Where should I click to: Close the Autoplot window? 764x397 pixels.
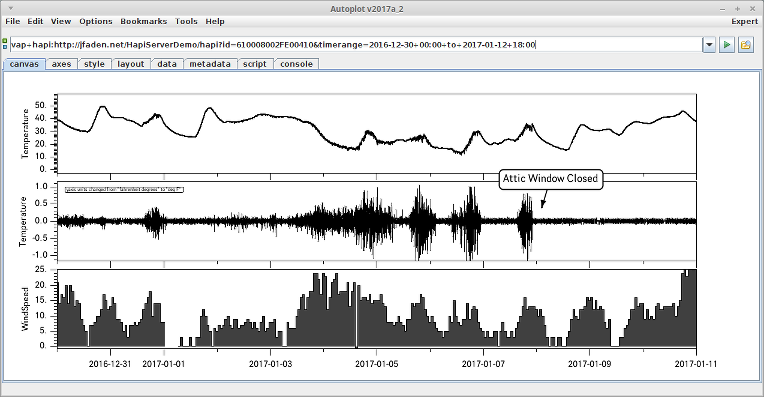[752, 9]
